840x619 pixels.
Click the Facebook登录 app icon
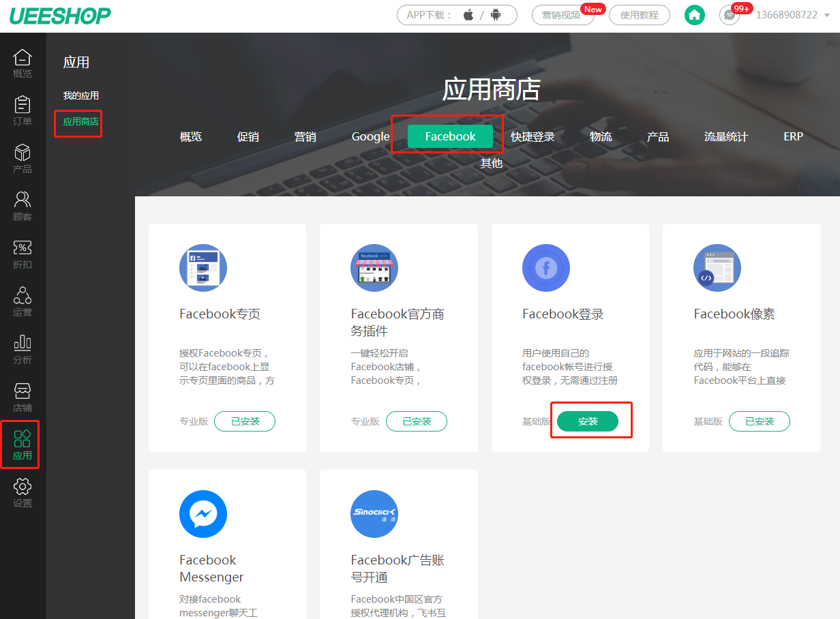546,268
